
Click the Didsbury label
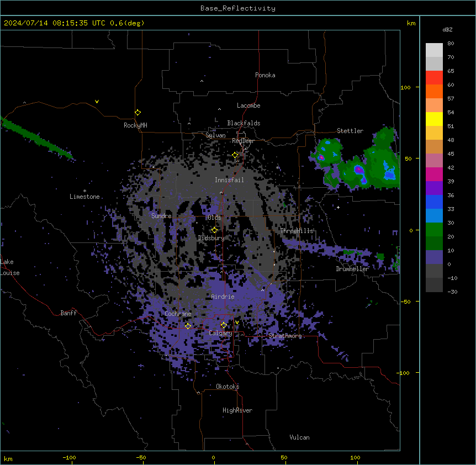(211, 238)
